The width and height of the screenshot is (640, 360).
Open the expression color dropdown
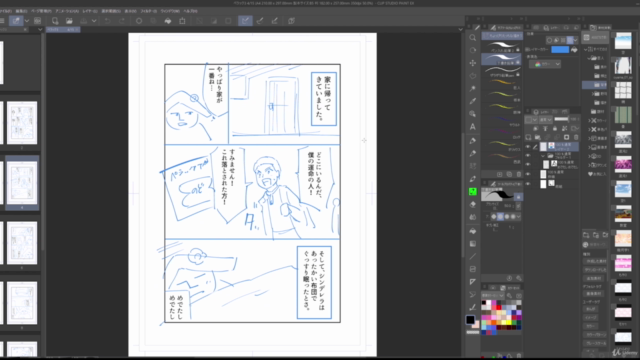click(x=545, y=64)
